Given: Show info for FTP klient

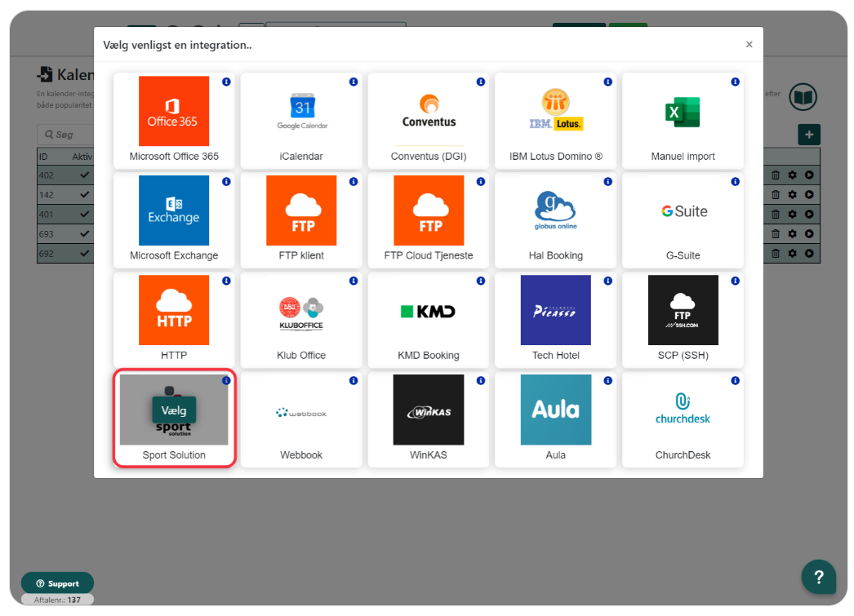Looking at the screenshot, I should tap(354, 181).
